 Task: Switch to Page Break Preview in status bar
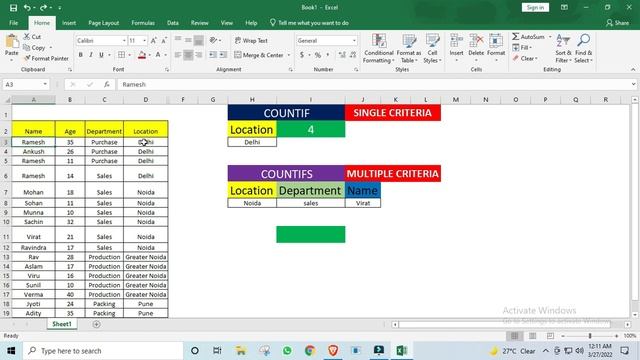pos(550,336)
